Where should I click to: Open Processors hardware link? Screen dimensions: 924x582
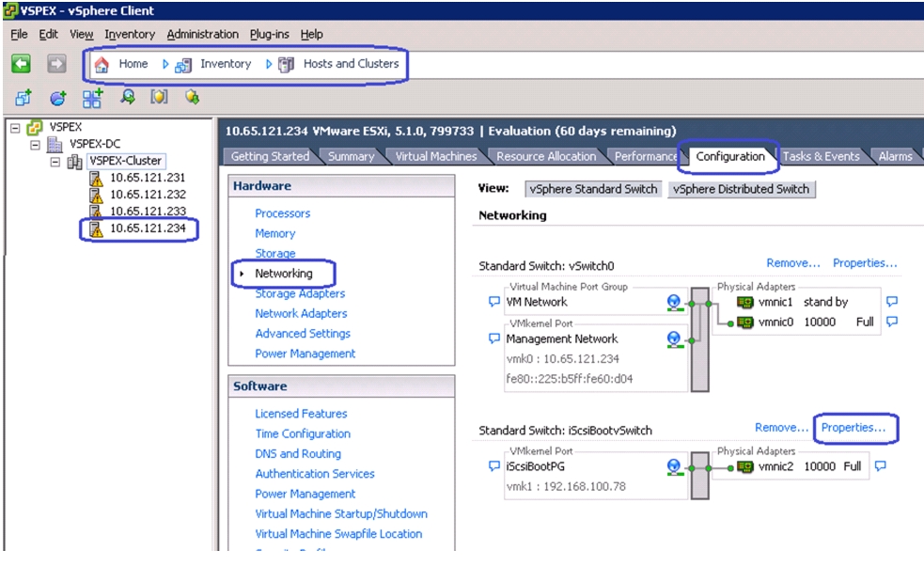tap(282, 213)
